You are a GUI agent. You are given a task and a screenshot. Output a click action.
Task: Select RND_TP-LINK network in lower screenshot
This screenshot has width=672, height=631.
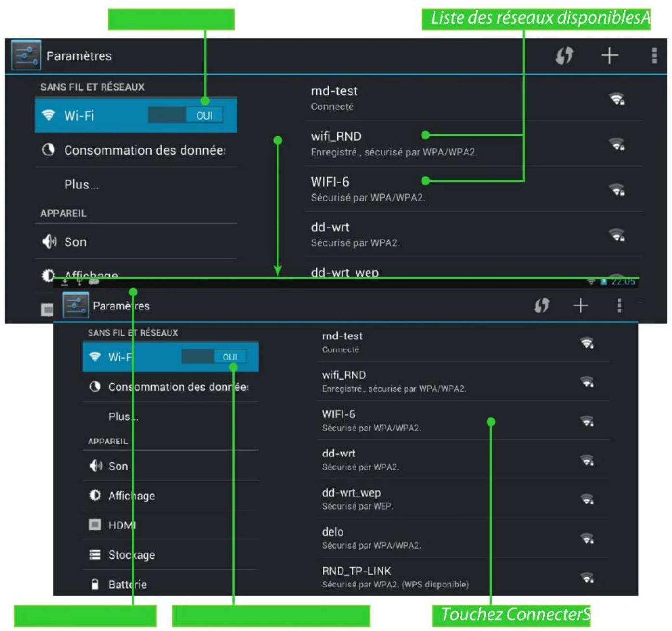click(463, 577)
